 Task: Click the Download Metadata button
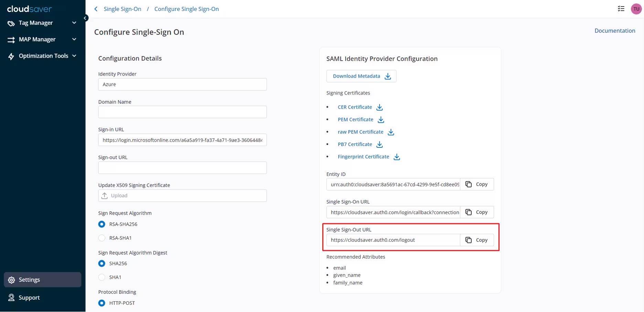click(x=361, y=76)
